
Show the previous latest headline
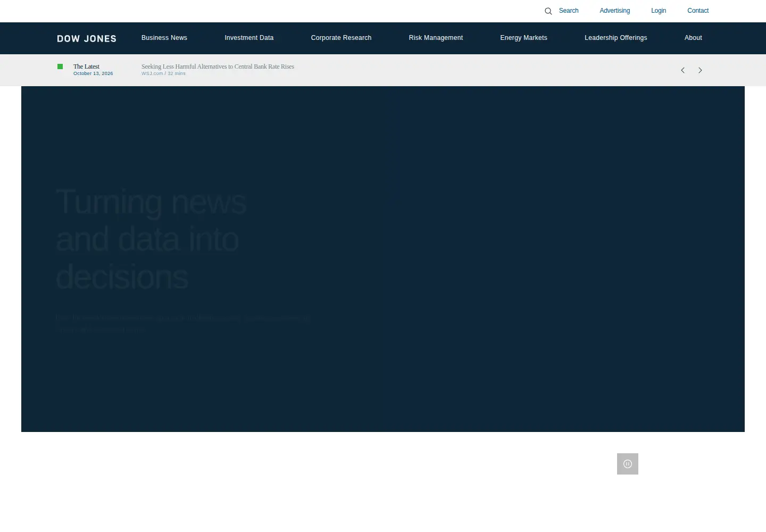click(x=683, y=70)
